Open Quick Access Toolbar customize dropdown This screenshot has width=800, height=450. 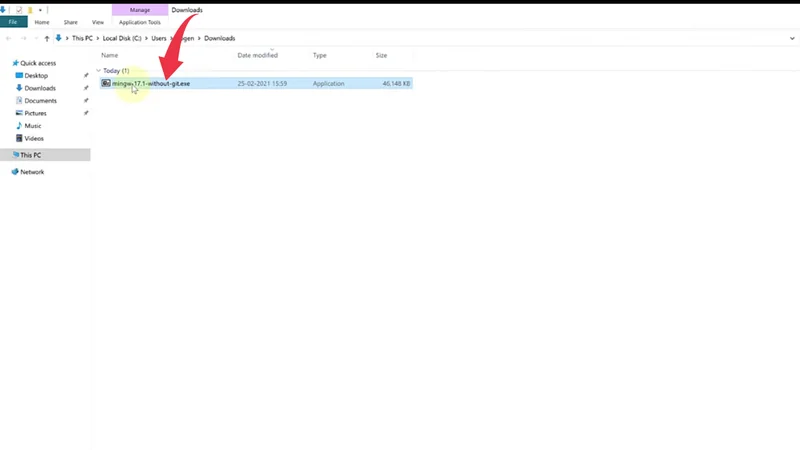[41, 10]
